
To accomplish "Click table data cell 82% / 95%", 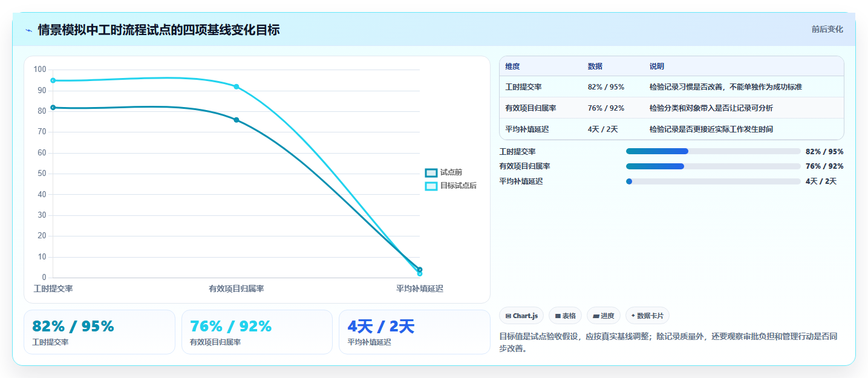I will [x=606, y=87].
